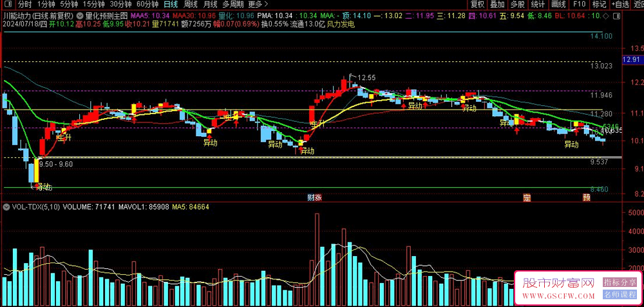The width and height of the screenshot is (644, 307).
Task: Click the 叠加 overlay button
Action: (x=497, y=5)
